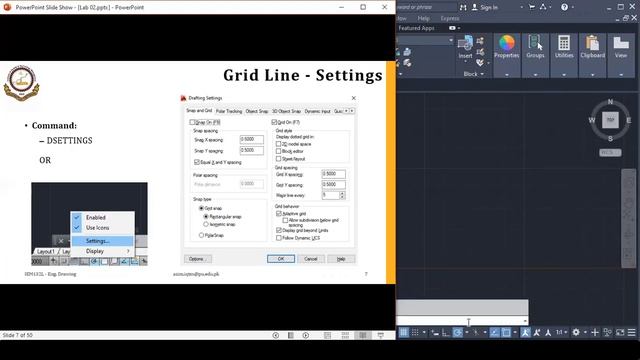Open the Express menu in AutoCAD
This screenshot has height=360, width=640.
pyautogui.click(x=450, y=18)
